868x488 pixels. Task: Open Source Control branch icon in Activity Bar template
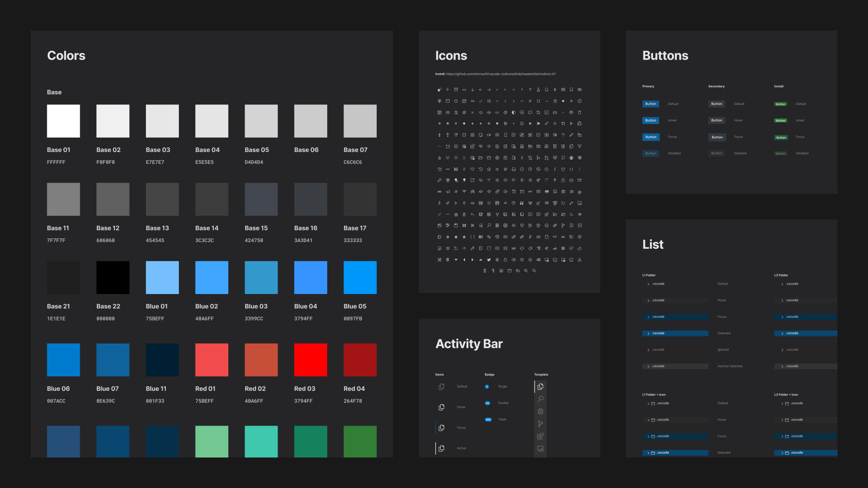(540, 424)
